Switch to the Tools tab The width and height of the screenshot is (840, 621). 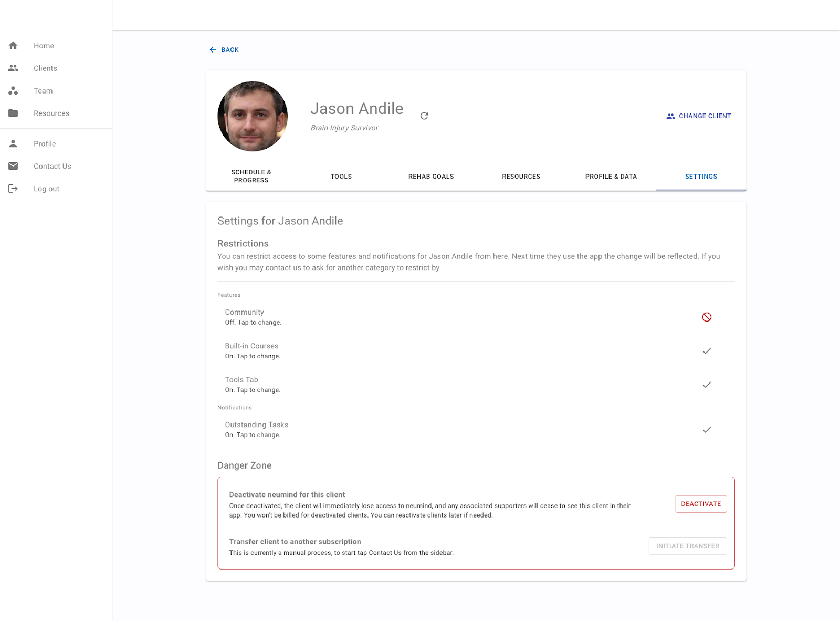tap(341, 177)
